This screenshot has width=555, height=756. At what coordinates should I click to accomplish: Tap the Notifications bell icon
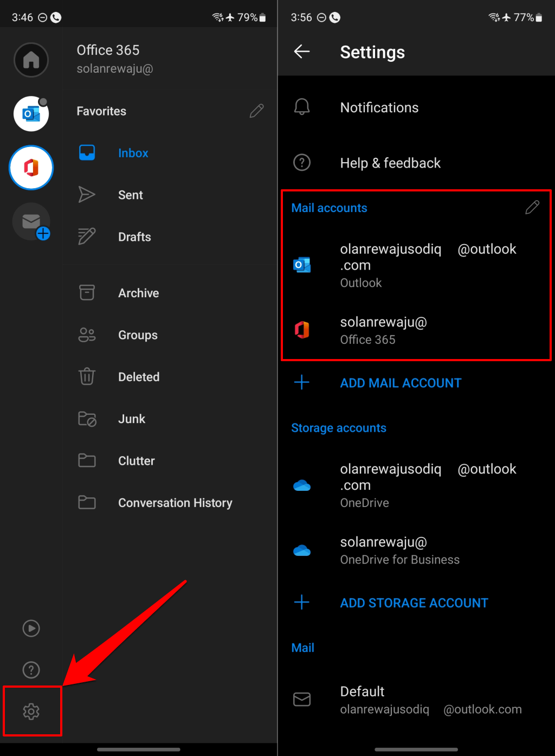click(302, 107)
